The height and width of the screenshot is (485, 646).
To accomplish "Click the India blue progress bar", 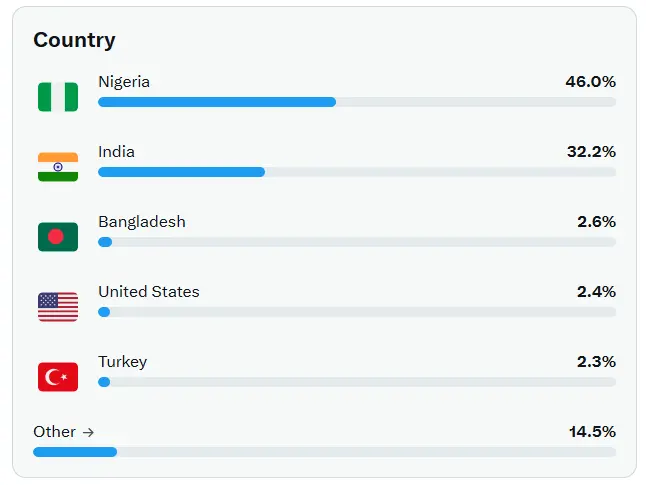I will tap(182, 172).
